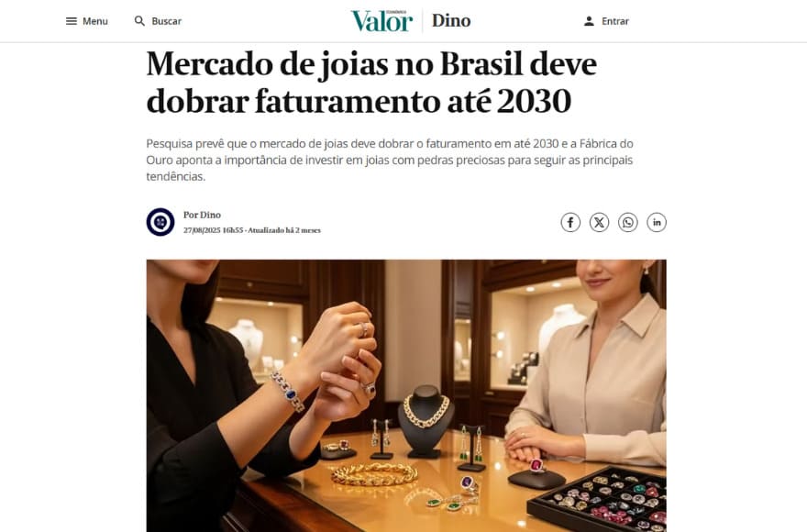This screenshot has width=807, height=532.
Task: Click the magnifying glass search icon
Action: click(139, 21)
